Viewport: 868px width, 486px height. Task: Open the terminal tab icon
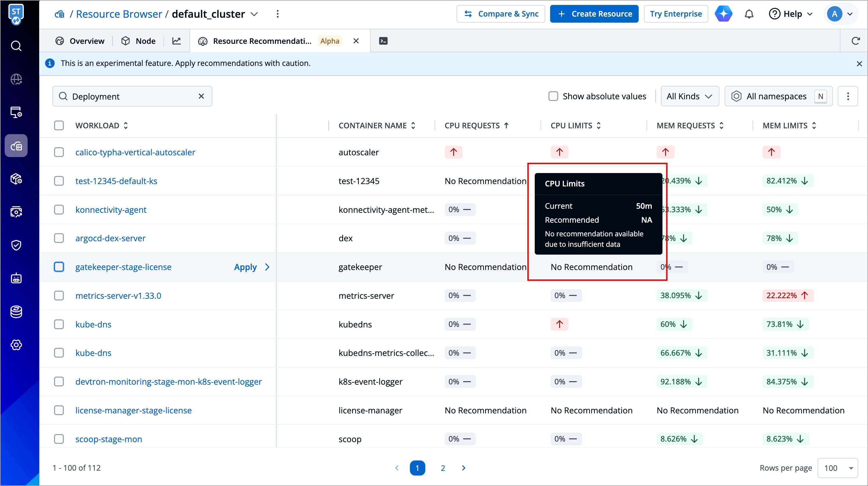(x=383, y=41)
